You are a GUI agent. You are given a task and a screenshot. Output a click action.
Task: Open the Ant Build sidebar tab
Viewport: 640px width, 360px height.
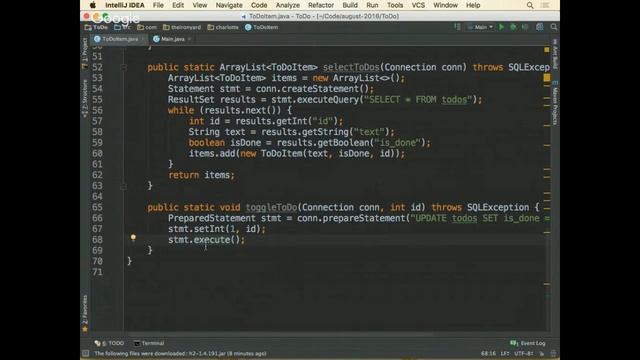pyautogui.click(x=555, y=53)
